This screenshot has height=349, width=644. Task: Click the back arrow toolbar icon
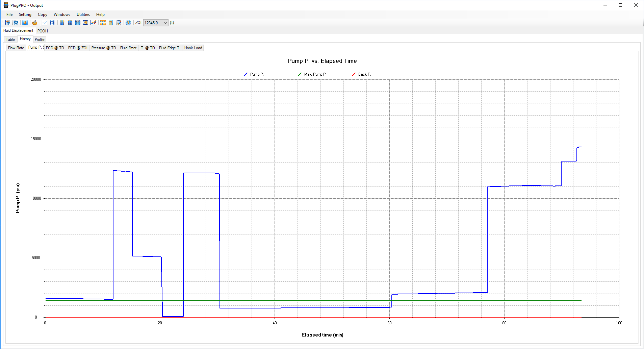(25, 23)
